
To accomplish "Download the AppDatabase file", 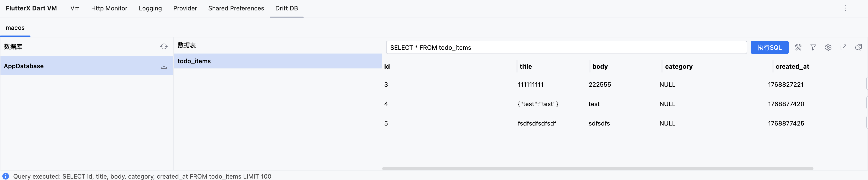I will (164, 66).
